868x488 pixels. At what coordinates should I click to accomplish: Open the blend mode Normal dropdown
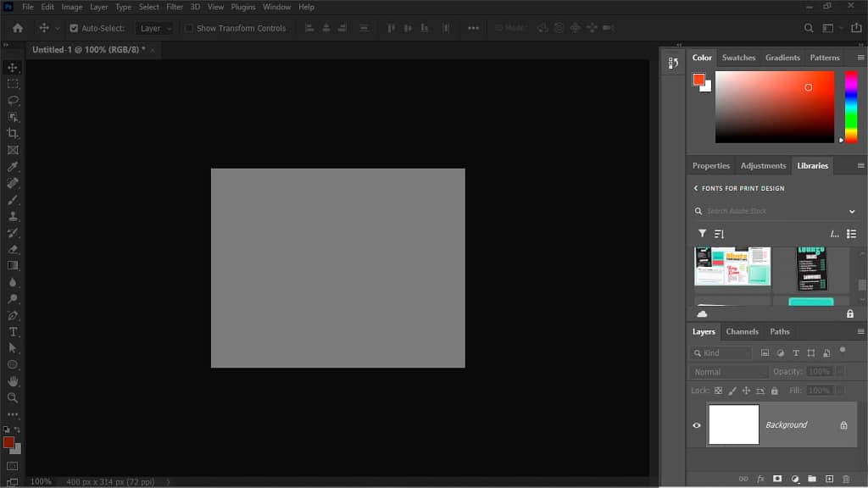click(x=729, y=372)
